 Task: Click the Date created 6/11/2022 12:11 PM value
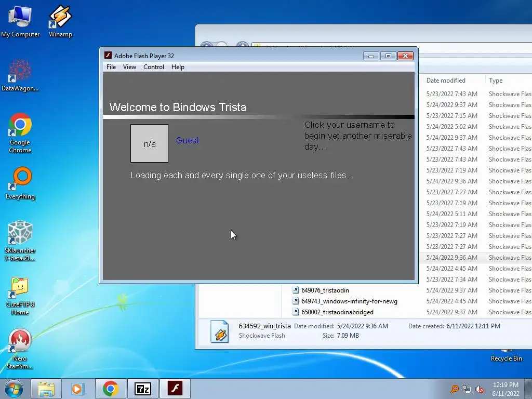pyautogui.click(x=473, y=326)
